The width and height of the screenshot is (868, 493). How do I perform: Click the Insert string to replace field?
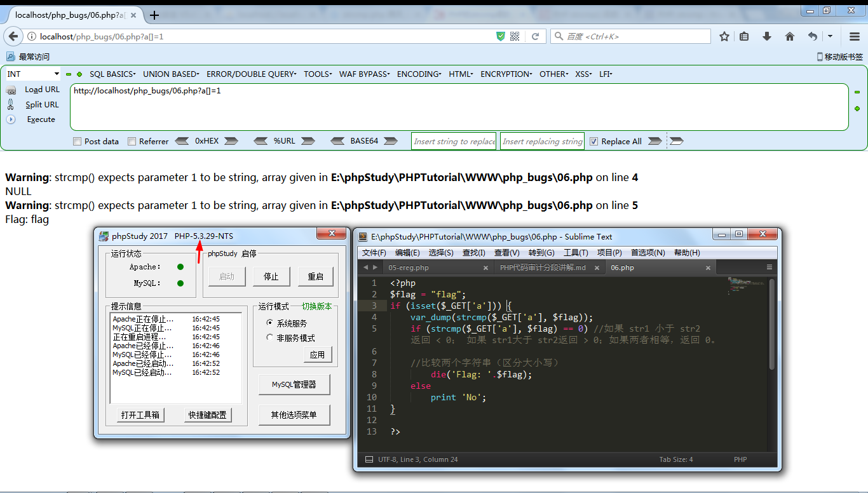(454, 142)
